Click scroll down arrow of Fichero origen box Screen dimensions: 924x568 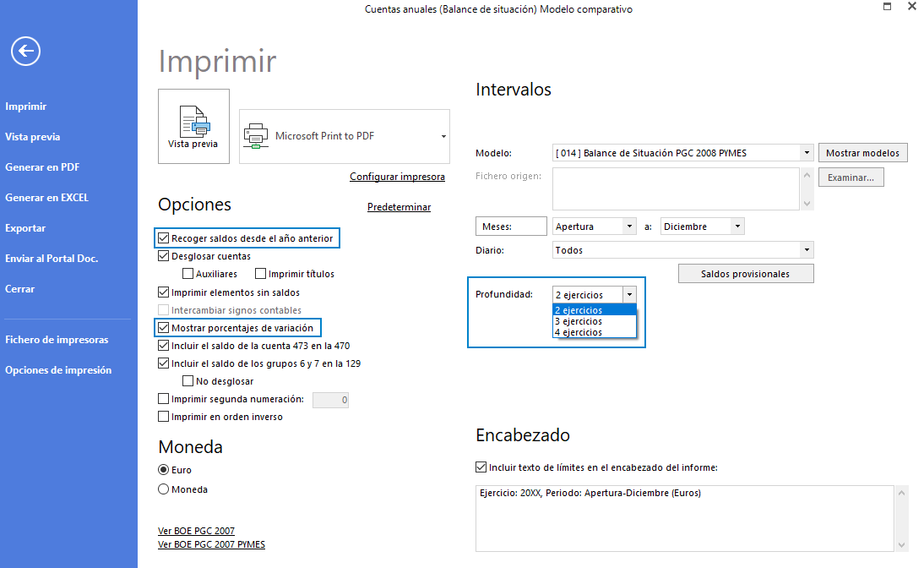807,204
